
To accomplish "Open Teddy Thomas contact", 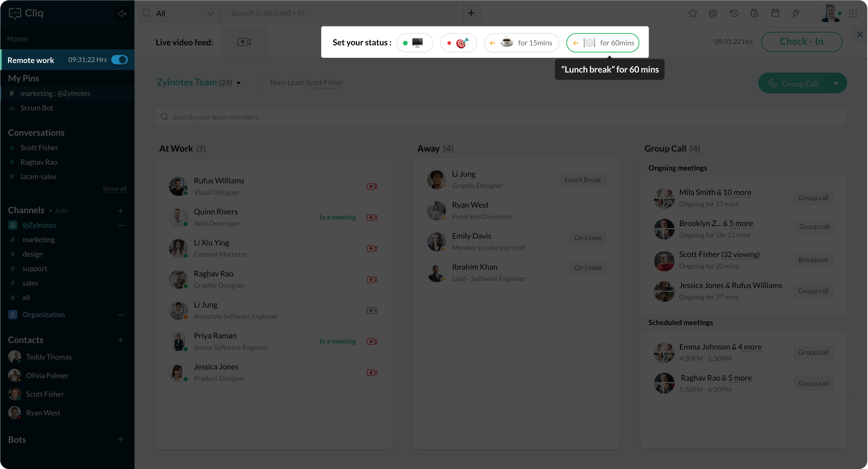I will 49,357.
